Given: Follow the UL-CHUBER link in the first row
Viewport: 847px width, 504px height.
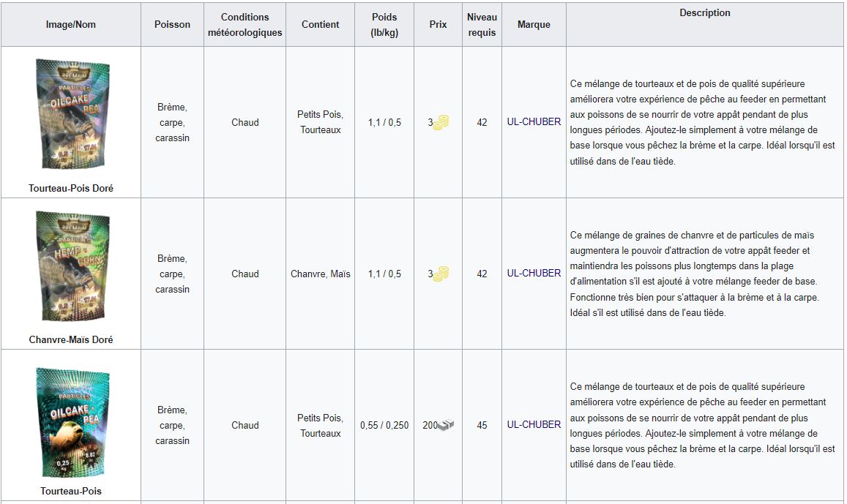Looking at the screenshot, I should point(534,122).
